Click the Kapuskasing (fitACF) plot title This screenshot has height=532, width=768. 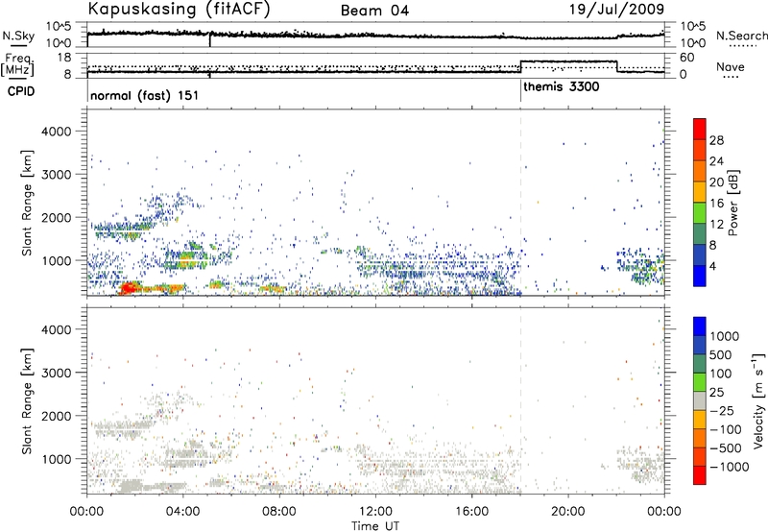[179, 10]
